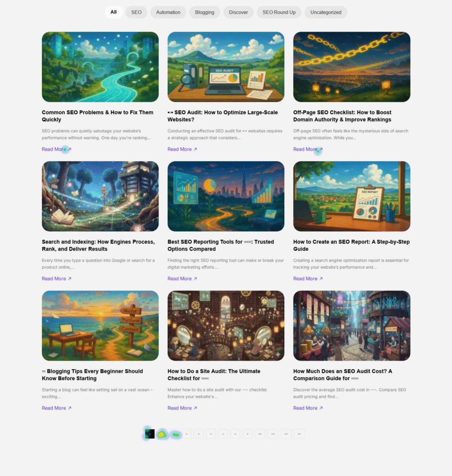Select the All category filter
452x476 pixels.
coord(113,12)
